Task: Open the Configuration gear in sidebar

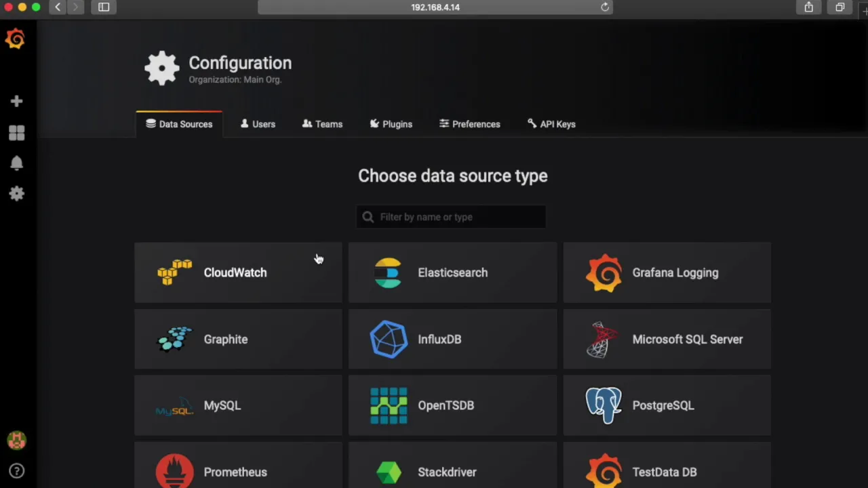Action: (16, 194)
